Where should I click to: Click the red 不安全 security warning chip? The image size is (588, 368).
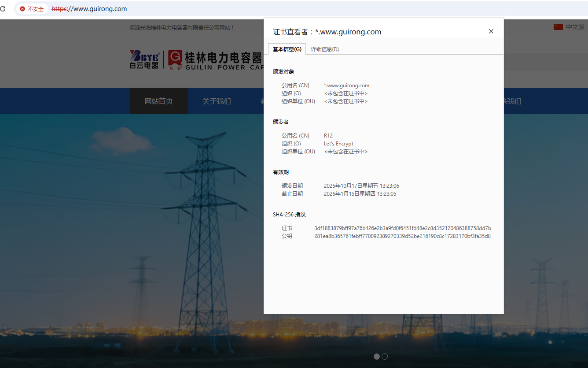click(32, 9)
